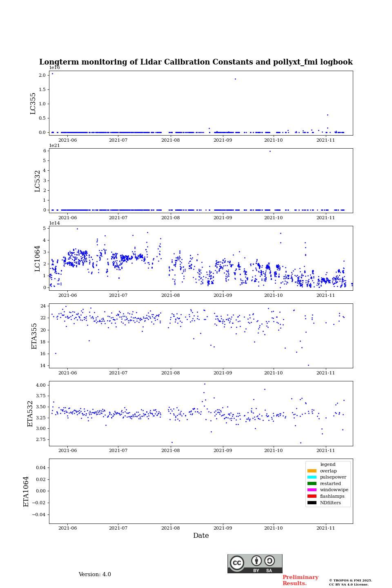The width and height of the screenshot is (392, 588).
Task: Click the chart title about Lidar Calibration Constants
Action: tap(196, 62)
